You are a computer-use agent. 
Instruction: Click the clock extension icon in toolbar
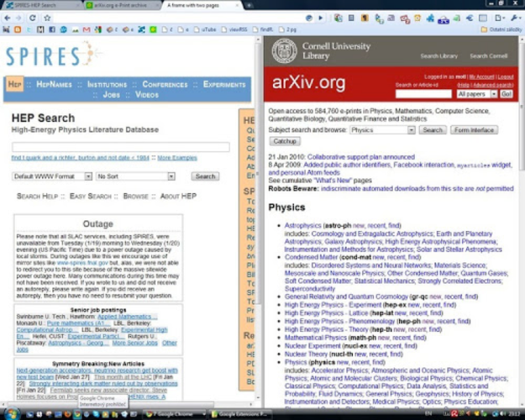[417, 18]
